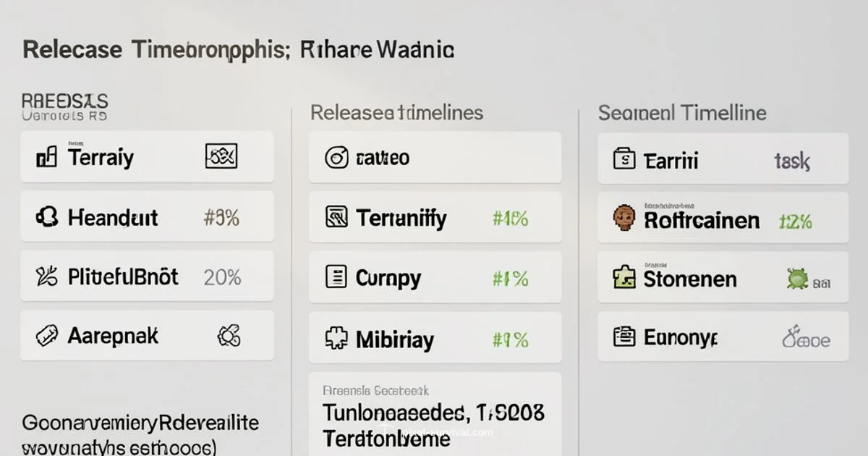Screen dimensions: 868x456
Task: Open the Earriii task card
Action: 723,159
